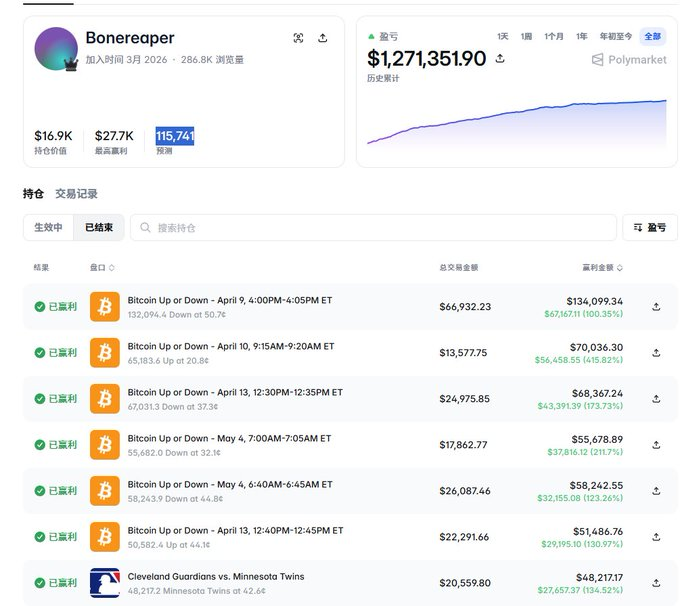Click the $134,099.34 winnings value
The width and height of the screenshot is (680, 606).
click(x=595, y=301)
